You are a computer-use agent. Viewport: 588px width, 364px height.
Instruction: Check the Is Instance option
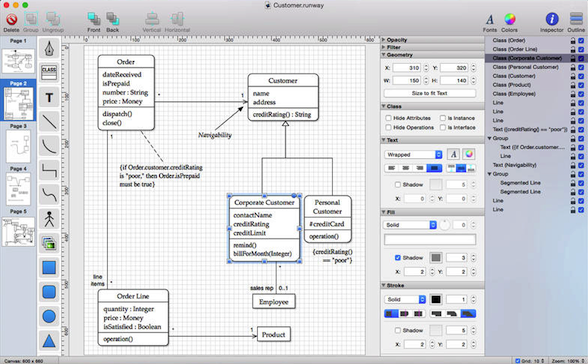click(x=443, y=118)
